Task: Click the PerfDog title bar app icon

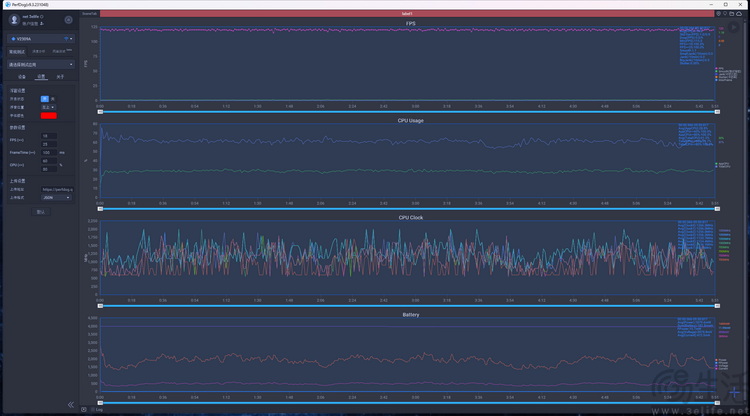Action: tap(8, 4)
